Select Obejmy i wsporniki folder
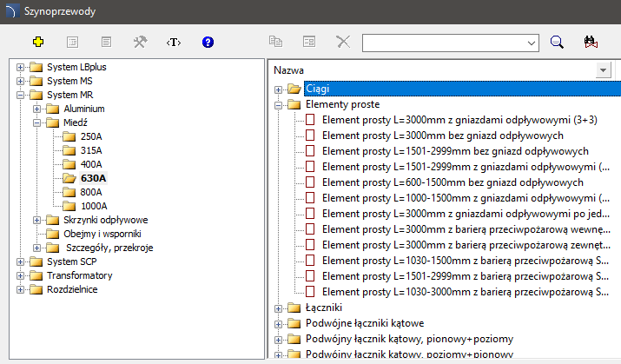 pyautogui.click(x=102, y=234)
